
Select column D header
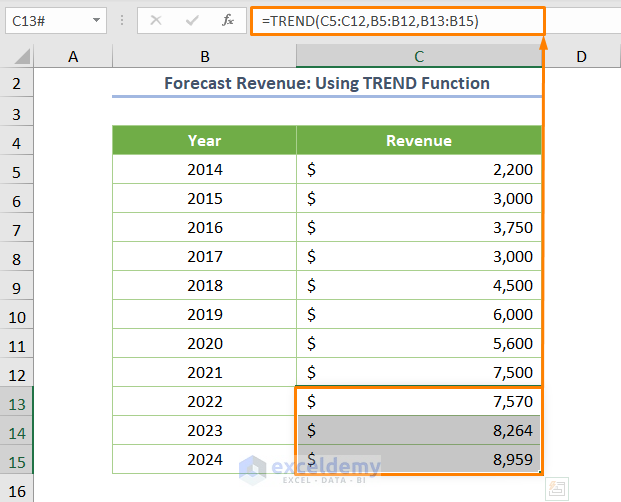click(580, 58)
